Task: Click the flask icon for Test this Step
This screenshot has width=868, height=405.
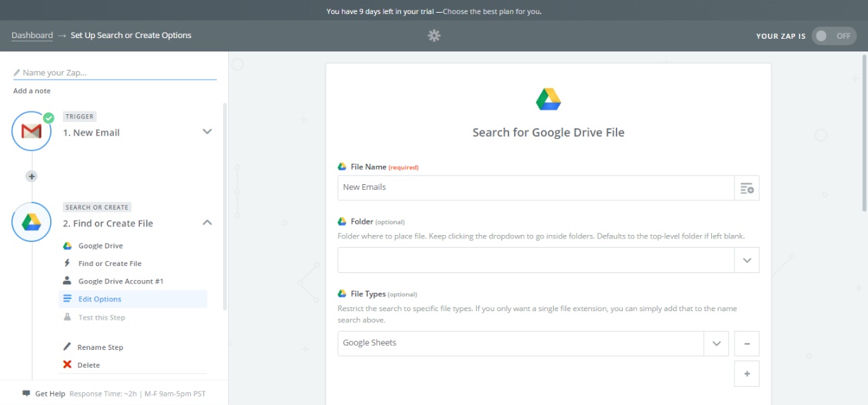Action: pos(67,318)
